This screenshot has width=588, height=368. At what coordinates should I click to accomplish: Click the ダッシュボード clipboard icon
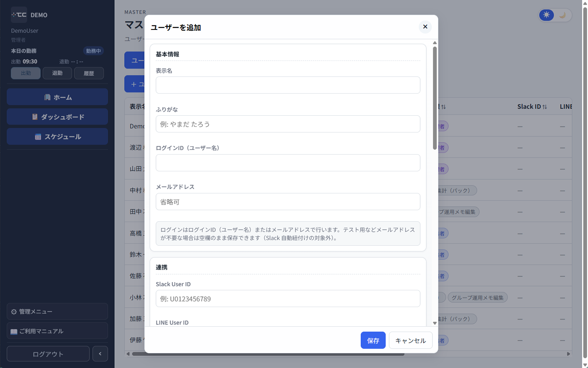click(x=35, y=117)
